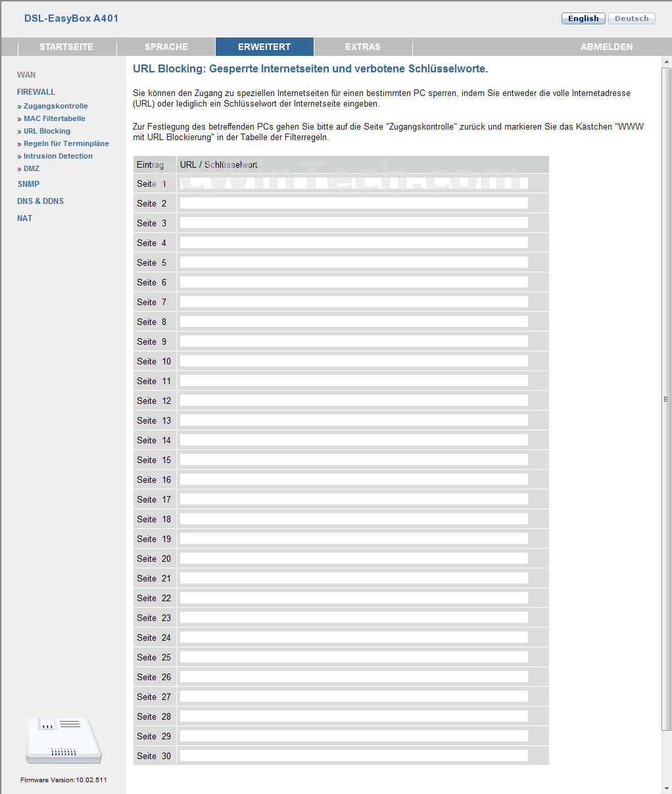Focus URL field for Seite 15
Image resolution: width=672 pixels, height=794 pixels.
(354, 460)
